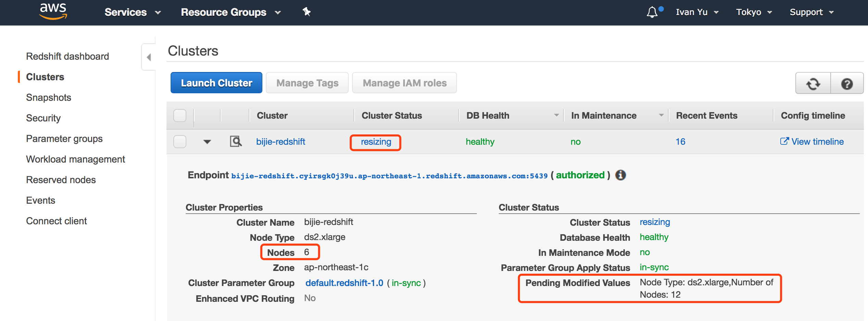This screenshot has height=321, width=868.
Task: Click the resizing status in the cluster row
Action: click(x=376, y=142)
